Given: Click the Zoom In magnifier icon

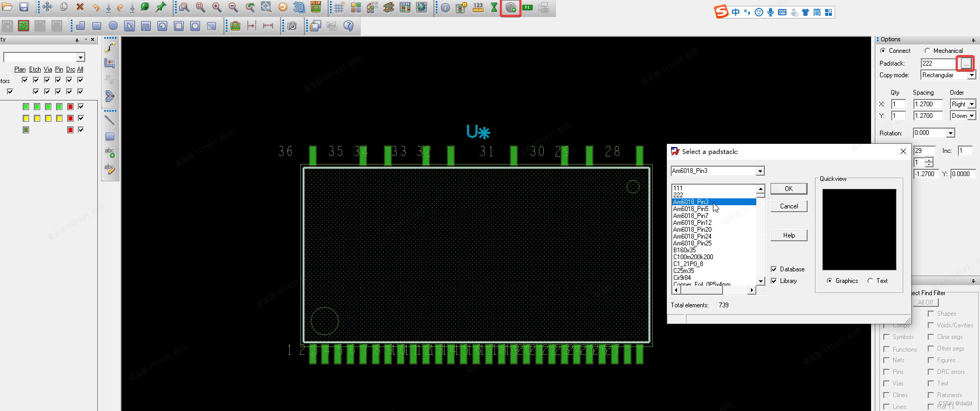Looking at the screenshot, I should (217, 7).
